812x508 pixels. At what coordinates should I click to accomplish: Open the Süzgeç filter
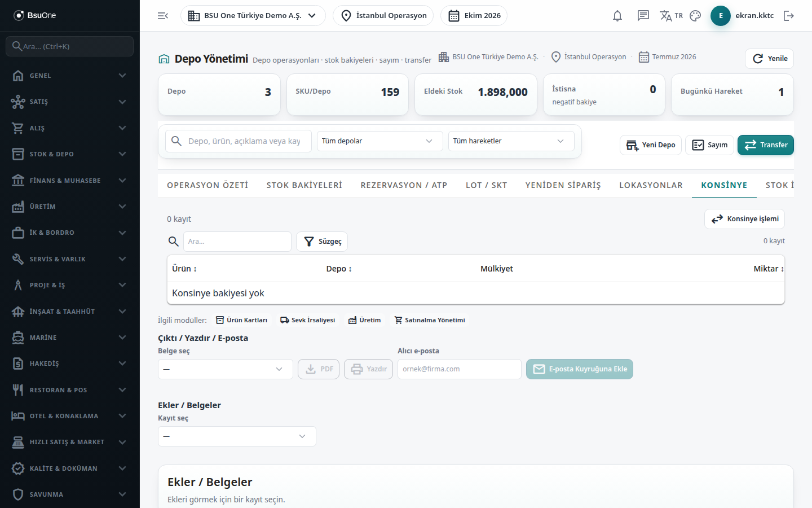point(322,242)
